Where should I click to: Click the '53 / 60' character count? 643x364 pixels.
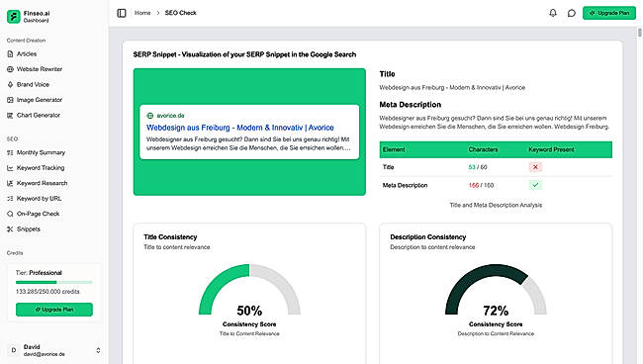coord(478,167)
